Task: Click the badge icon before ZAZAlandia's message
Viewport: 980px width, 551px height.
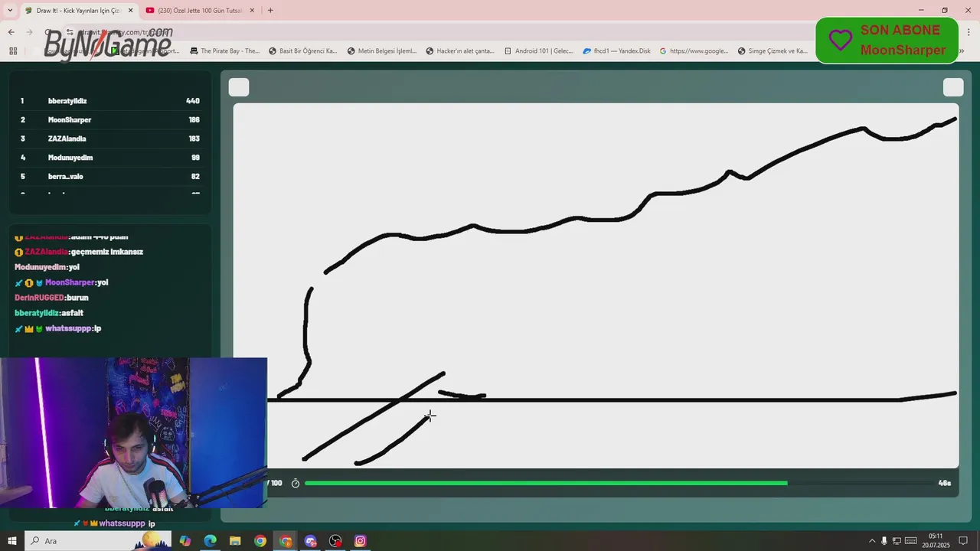Action: click(19, 252)
